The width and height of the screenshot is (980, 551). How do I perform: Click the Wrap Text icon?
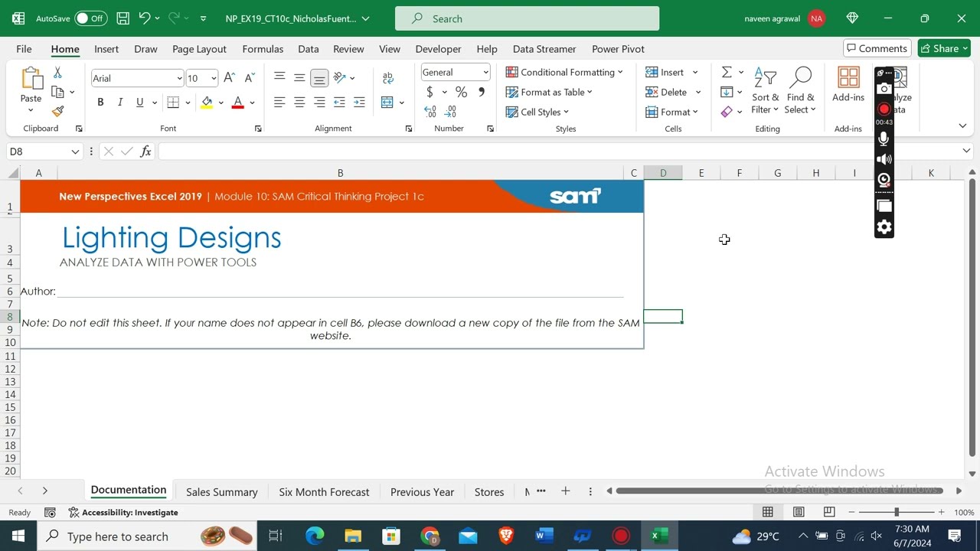388,78
